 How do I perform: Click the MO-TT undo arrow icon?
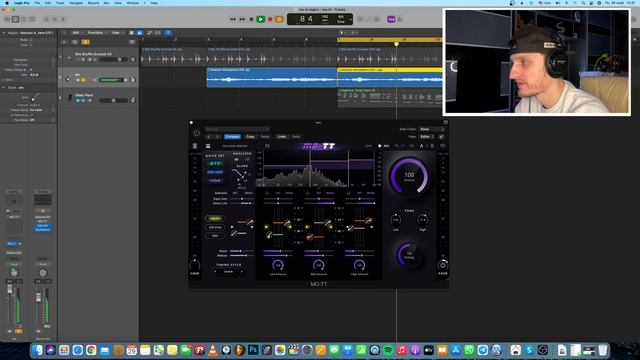click(396, 146)
